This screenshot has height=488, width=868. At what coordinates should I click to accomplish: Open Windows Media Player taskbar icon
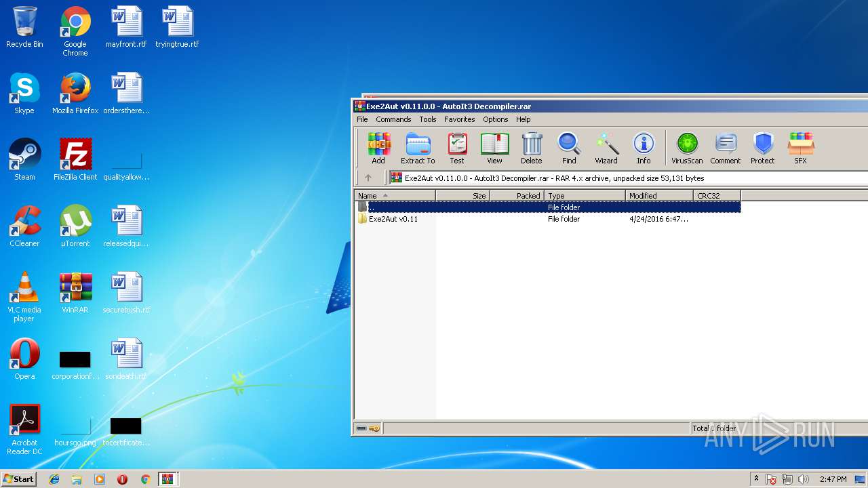pos(100,479)
